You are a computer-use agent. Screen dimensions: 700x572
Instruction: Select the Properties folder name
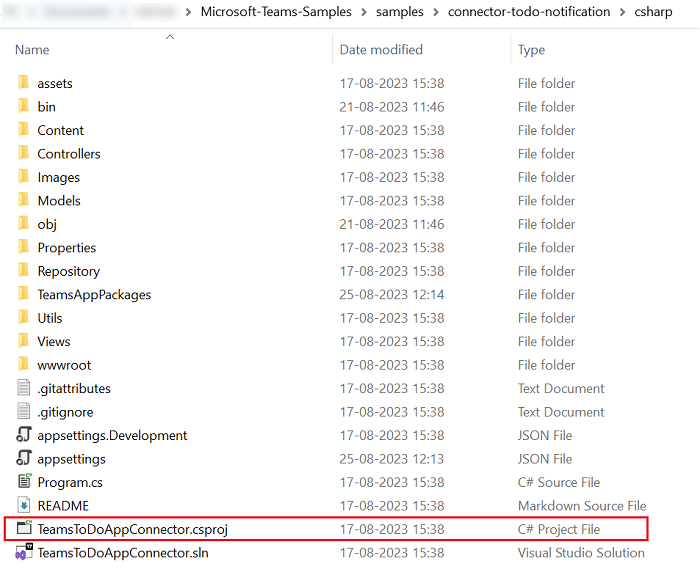click(x=67, y=248)
